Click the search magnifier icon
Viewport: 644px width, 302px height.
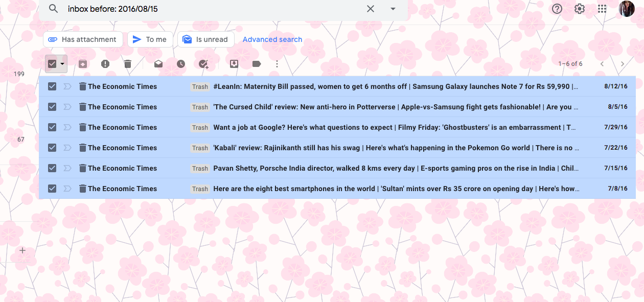click(x=53, y=9)
